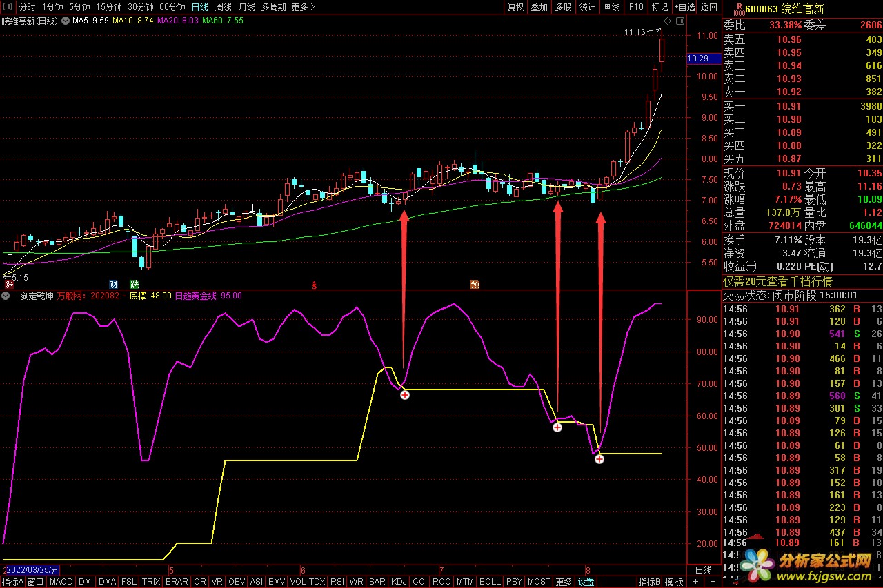The width and height of the screenshot is (883, 588).
Task: Apply the TRIX indicator
Action: (x=150, y=582)
